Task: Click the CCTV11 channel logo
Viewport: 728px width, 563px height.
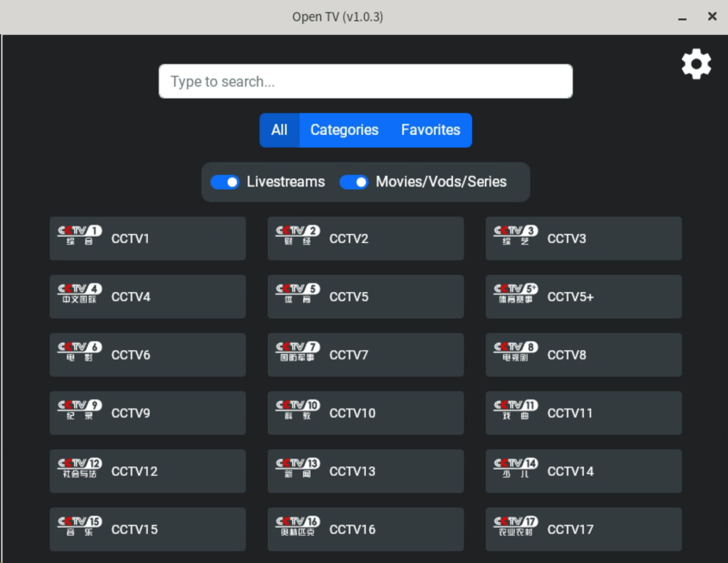Action: click(x=516, y=410)
